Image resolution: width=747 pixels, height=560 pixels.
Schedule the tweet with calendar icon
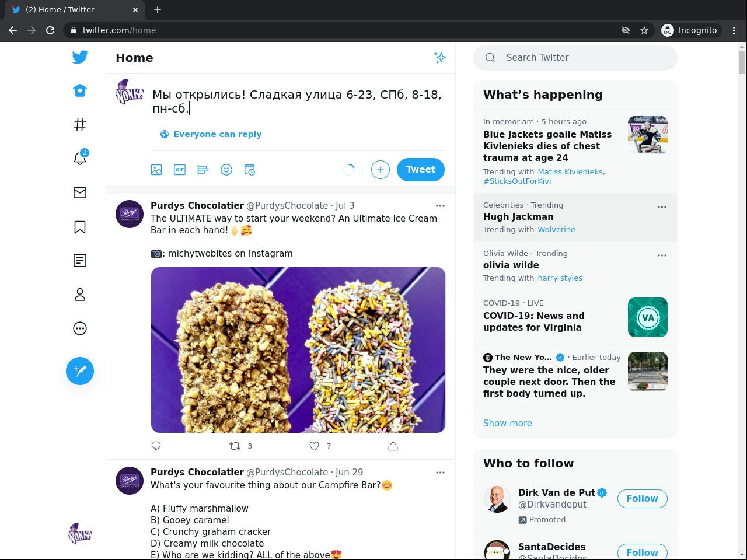pyautogui.click(x=250, y=170)
